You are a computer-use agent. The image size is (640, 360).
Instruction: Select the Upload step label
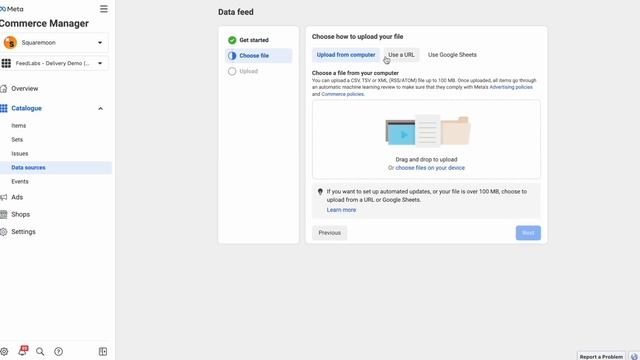[x=249, y=71]
